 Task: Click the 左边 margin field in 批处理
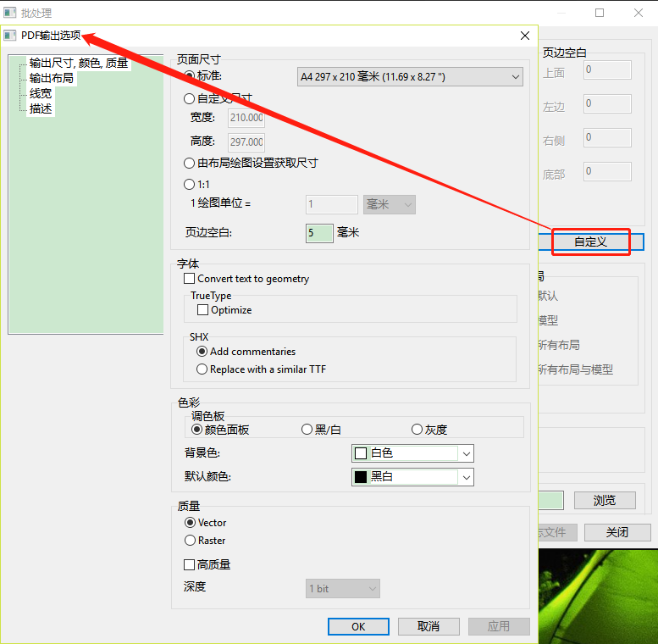pyautogui.click(x=607, y=103)
